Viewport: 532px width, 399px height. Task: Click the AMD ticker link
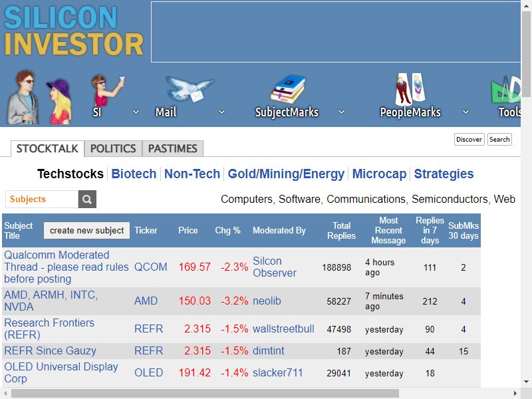point(146,301)
